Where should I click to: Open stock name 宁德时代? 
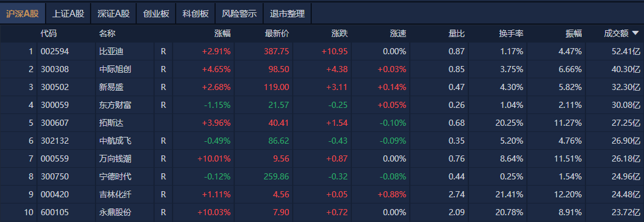[x=115, y=177]
